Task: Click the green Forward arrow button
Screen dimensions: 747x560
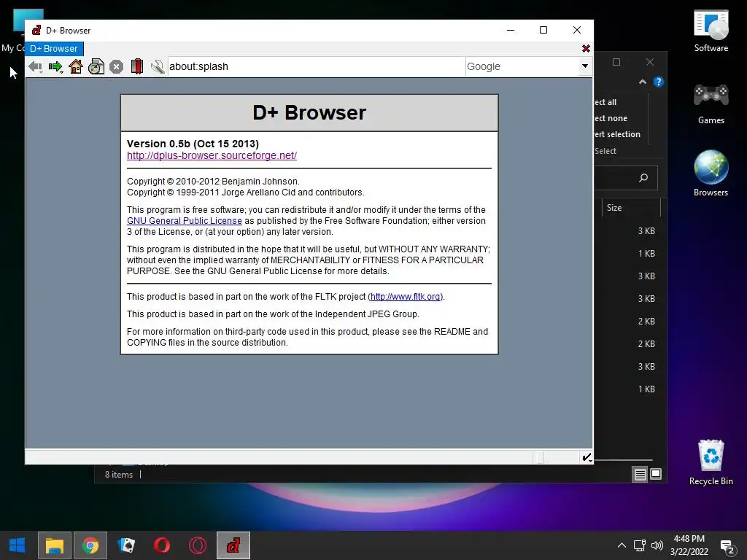Action: (55, 66)
